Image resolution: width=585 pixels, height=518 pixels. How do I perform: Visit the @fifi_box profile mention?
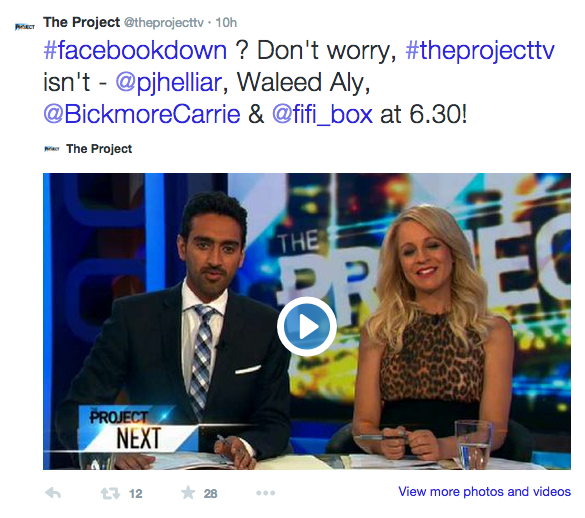(x=322, y=114)
